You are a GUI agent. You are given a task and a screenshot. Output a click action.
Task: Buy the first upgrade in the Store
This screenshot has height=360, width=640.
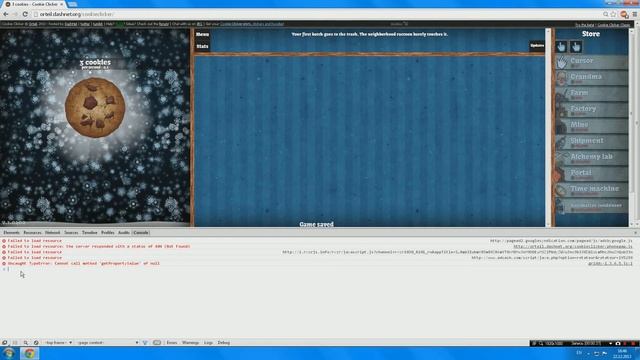click(x=561, y=47)
